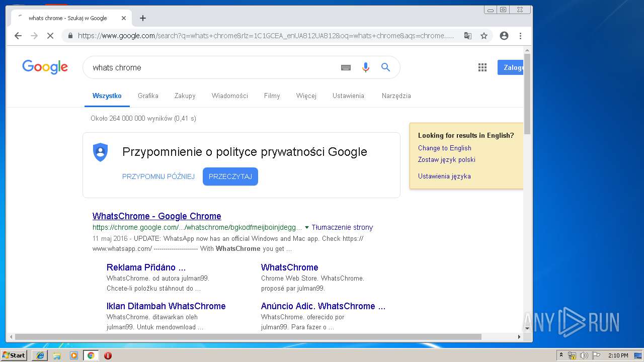Screen dimensions: 644x362
Task: Open 'Iklan Ditambah WhatsChrome' sublink
Action: pos(166,306)
